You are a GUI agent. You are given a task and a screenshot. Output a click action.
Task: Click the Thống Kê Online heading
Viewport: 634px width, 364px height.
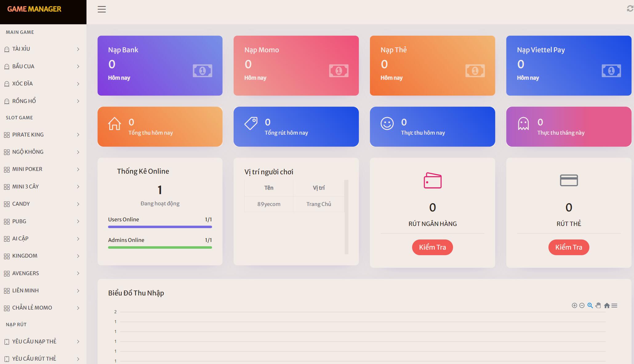point(143,171)
